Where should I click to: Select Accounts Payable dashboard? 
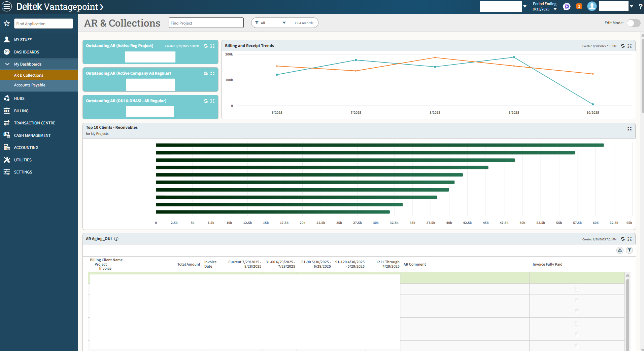click(x=30, y=85)
